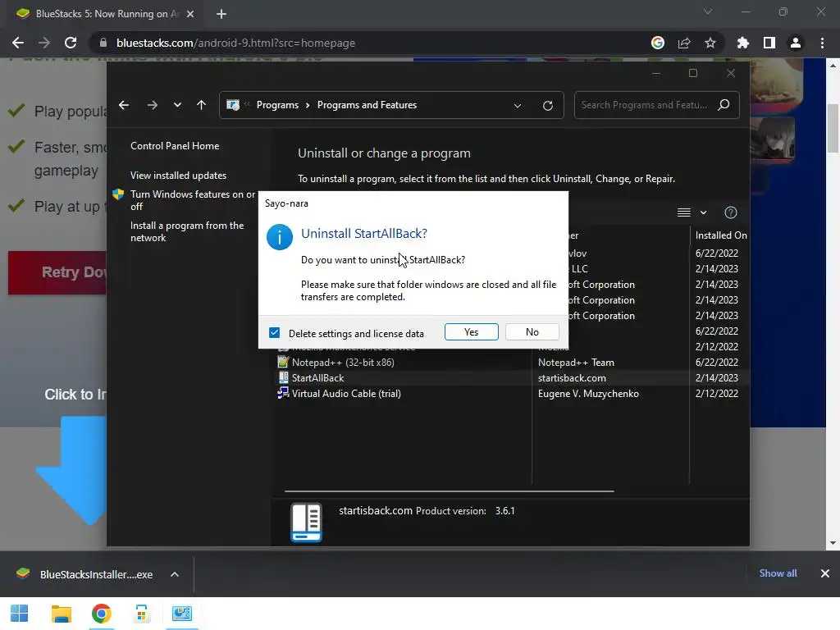Click the Notepad++ program icon
840x630 pixels.
pyautogui.click(x=283, y=362)
